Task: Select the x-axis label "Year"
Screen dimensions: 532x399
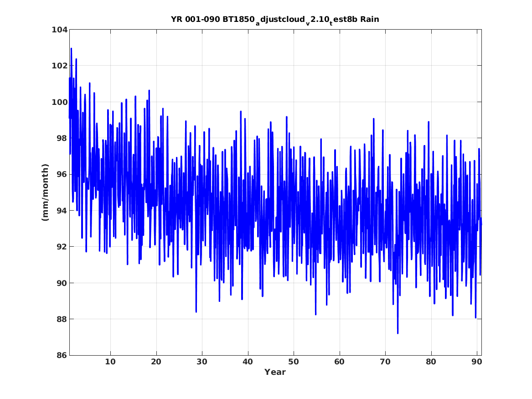Action: (275, 372)
